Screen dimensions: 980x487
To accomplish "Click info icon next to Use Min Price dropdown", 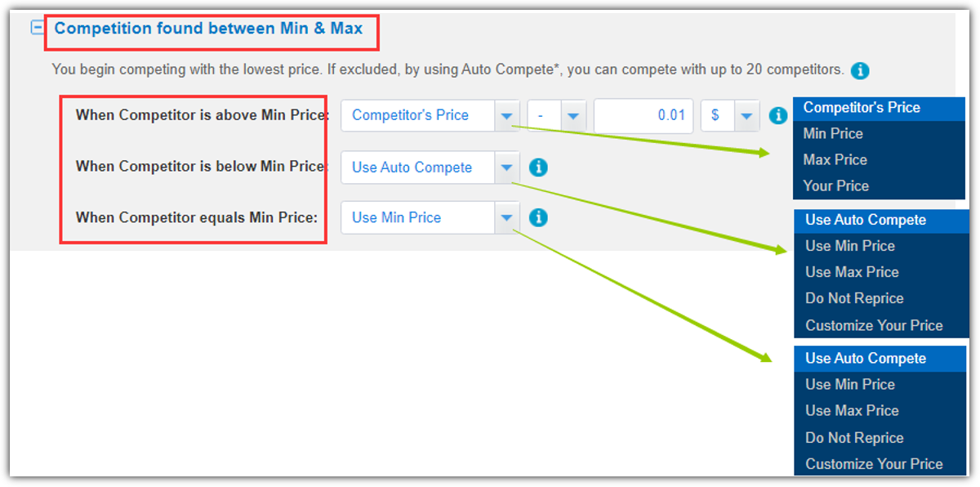I will (538, 218).
